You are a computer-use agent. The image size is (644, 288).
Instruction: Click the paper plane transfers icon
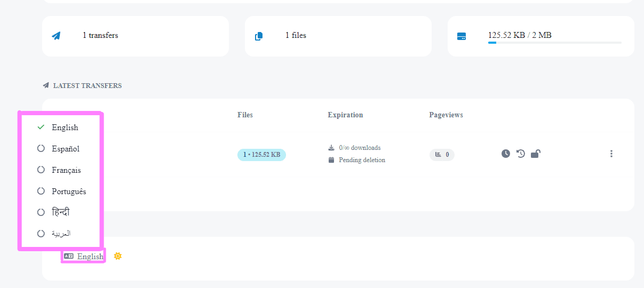coord(56,36)
